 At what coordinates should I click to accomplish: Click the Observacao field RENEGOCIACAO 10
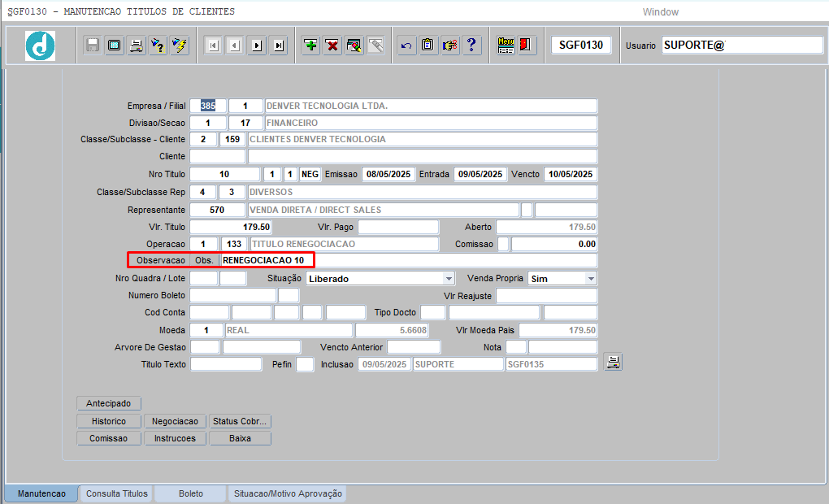click(x=409, y=260)
